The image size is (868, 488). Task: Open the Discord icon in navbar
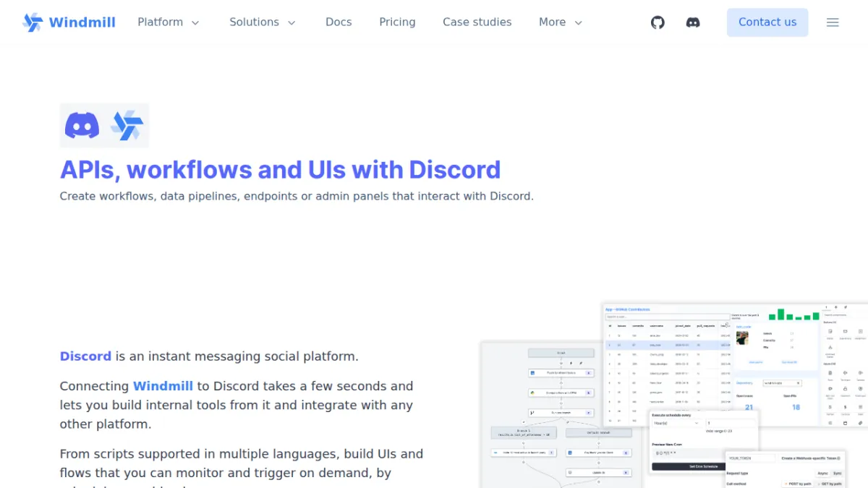(693, 22)
